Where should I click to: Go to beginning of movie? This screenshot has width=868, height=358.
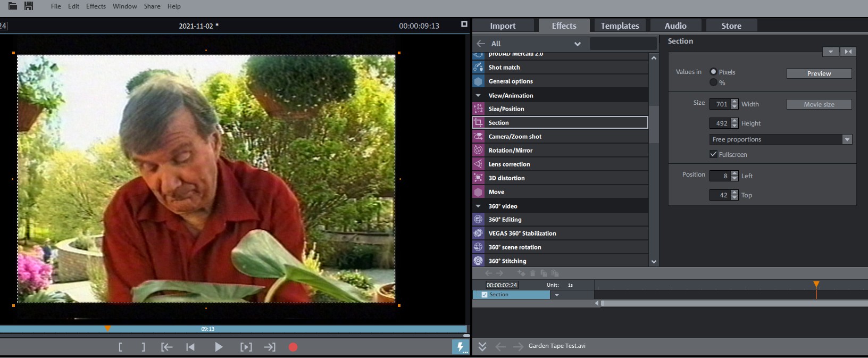coord(190,347)
